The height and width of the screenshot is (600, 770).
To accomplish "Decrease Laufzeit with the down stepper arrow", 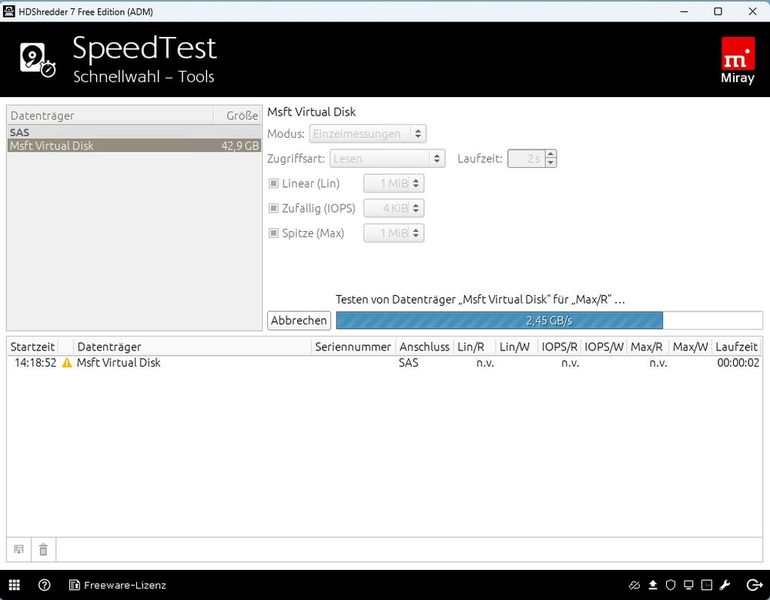I will tap(551, 163).
